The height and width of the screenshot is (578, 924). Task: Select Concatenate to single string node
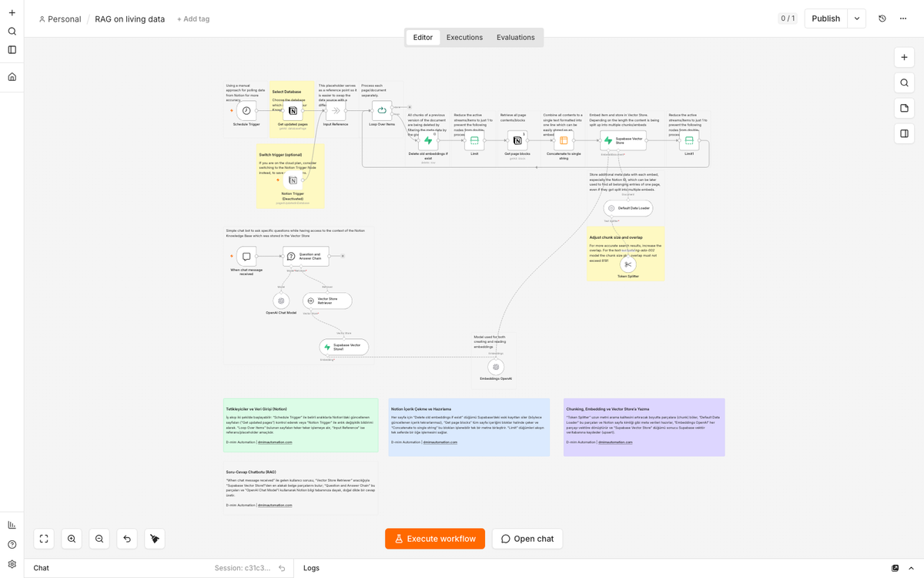coord(564,140)
